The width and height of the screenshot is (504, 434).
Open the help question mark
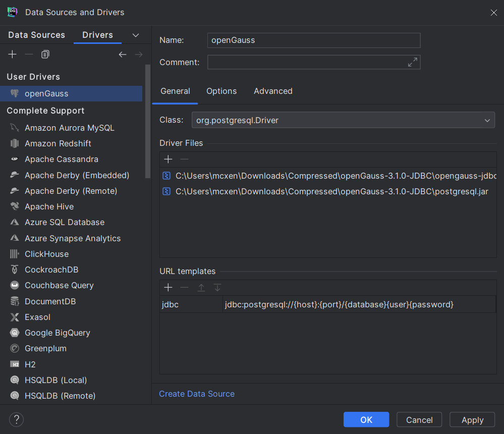click(x=17, y=419)
